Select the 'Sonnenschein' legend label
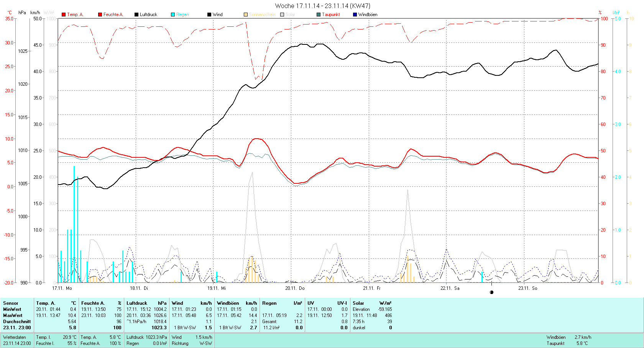644x348 pixels. click(x=262, y=15)
